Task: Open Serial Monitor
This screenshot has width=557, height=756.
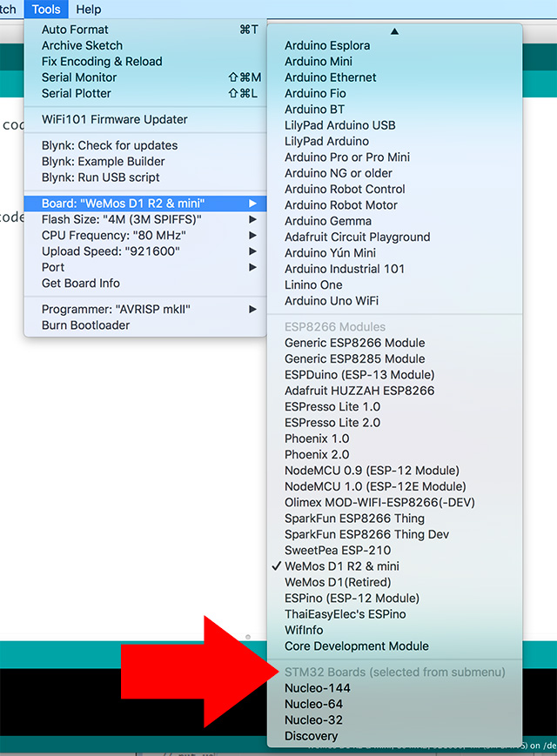Action: (x=78, y=77)
